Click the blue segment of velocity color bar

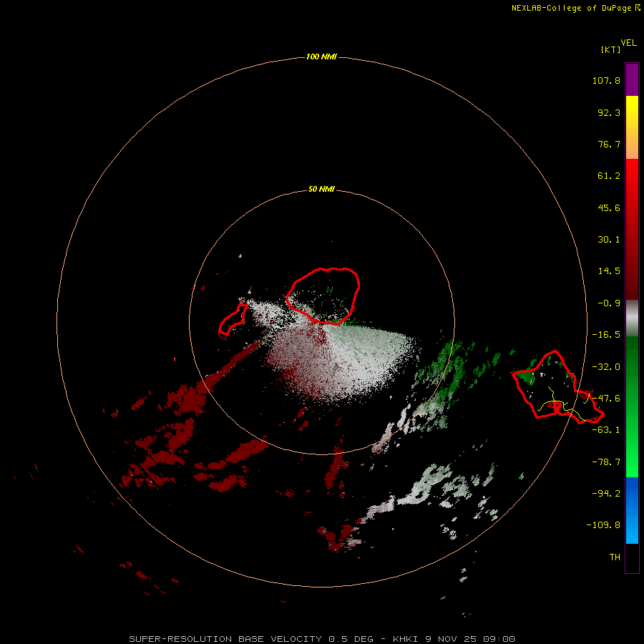[632, 510]
